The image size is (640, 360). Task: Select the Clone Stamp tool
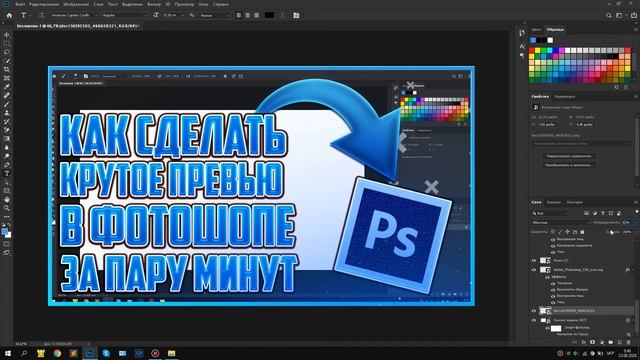point(7,113)
